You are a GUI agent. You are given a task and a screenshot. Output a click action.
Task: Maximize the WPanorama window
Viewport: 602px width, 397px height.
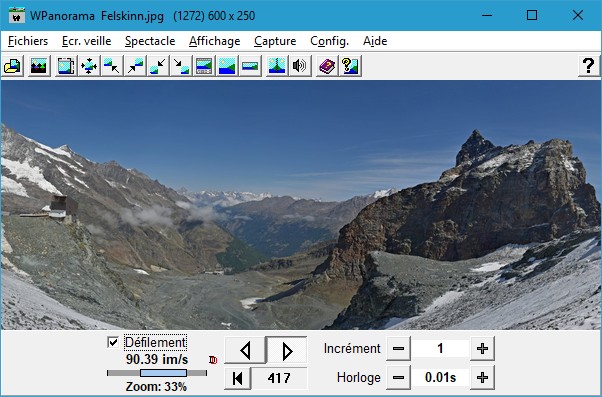click(532, 15)
